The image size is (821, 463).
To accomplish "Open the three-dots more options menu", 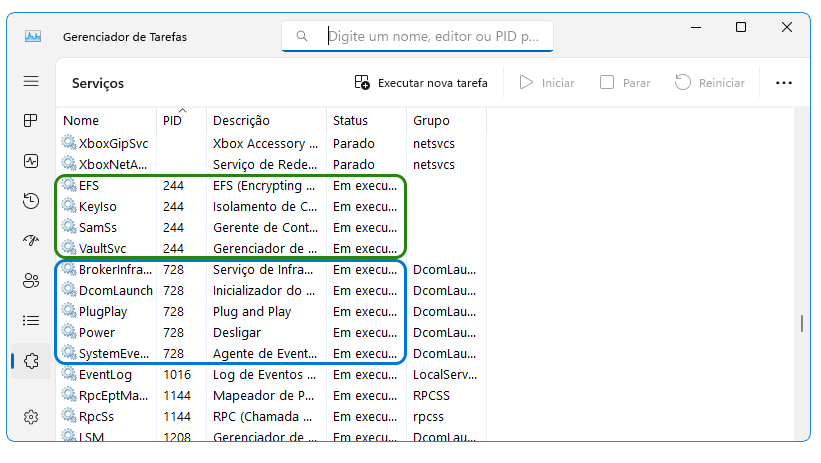I will pyautogui.click(x=784, y=83).
